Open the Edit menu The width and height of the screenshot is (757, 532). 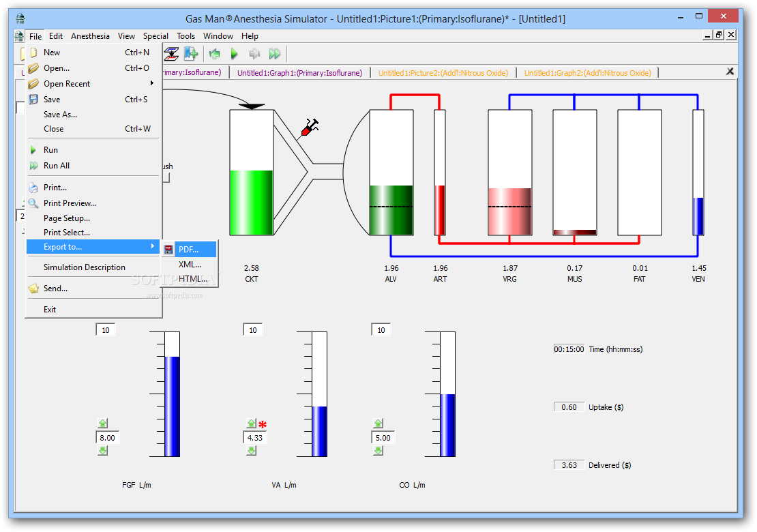[x=55, y=35]
